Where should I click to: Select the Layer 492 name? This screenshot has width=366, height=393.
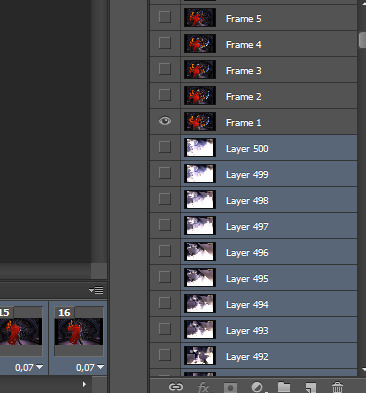pyautogui.click(x=247, y=357)
